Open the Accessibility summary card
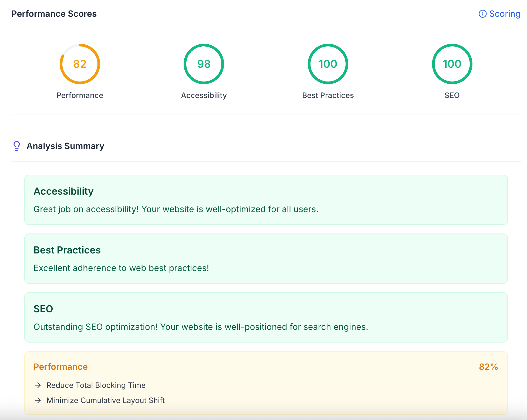 click(x=266, y=200)
